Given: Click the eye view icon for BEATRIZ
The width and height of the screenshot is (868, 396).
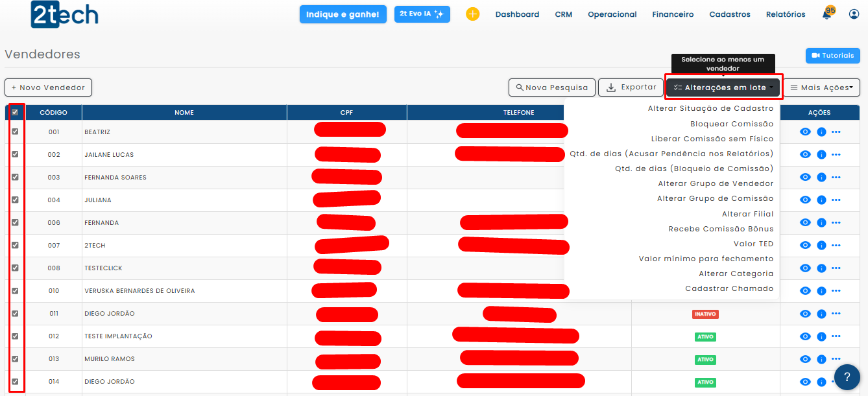Looking at the screenshot, I should click(805, 132).
